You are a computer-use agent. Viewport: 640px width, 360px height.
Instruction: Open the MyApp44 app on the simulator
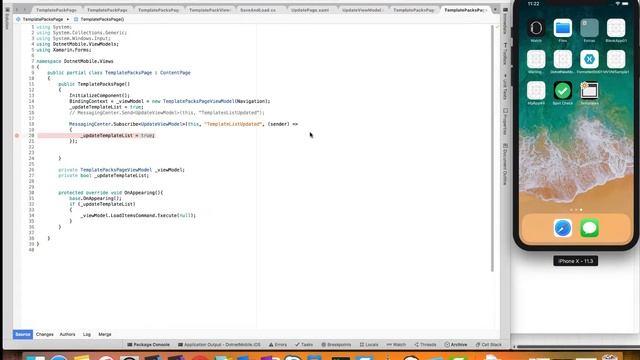(536, 91)
